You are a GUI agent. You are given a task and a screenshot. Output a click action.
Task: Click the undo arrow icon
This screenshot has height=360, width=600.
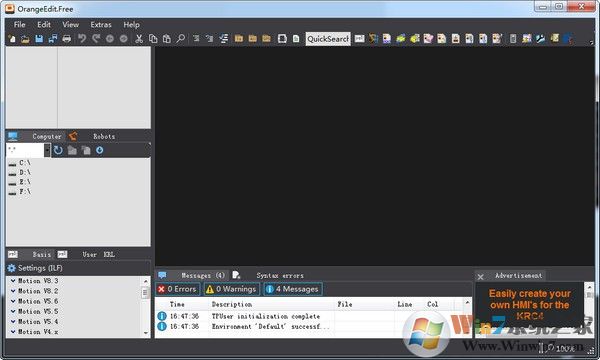tap(82, 39)
